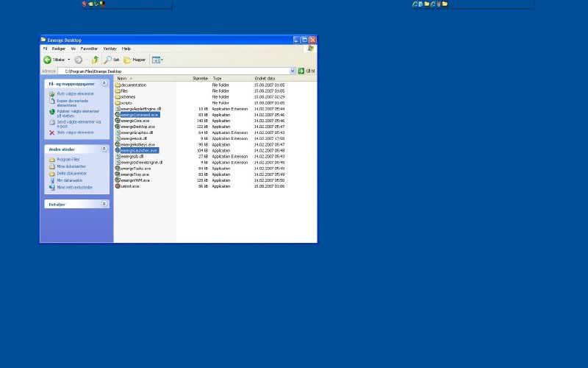The width and height of the screenshot is (588, 368).
Task: Collapse Fil- og mappeoppgaver panel
Action: tap(104, 83)
